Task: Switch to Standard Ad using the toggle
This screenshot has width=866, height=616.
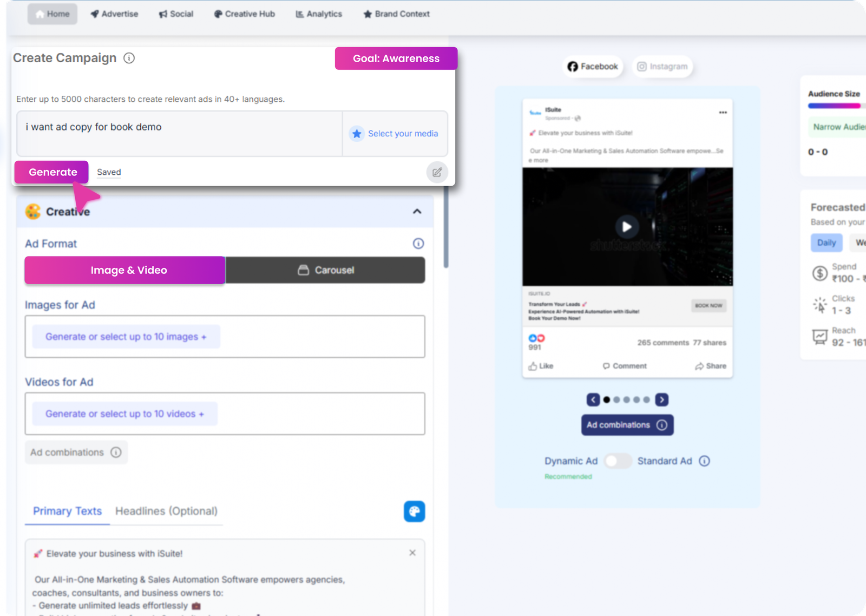Action: point(618,461)
